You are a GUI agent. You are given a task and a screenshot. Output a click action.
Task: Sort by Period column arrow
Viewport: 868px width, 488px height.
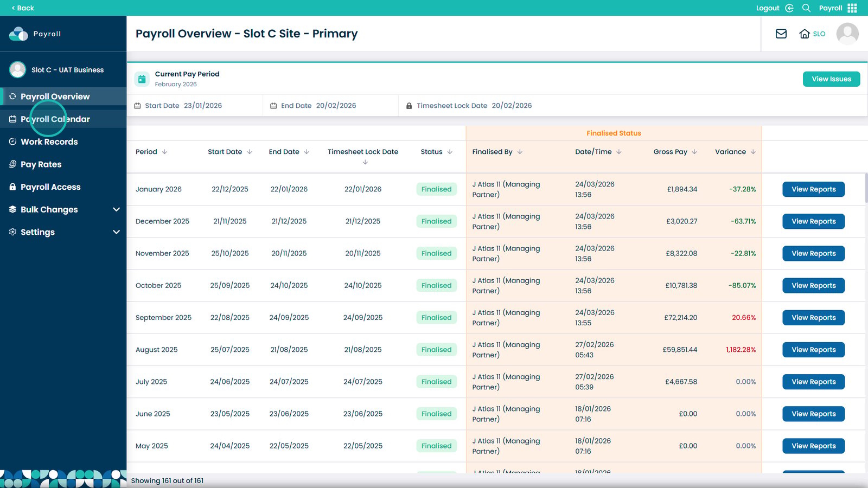coord(164,152)
